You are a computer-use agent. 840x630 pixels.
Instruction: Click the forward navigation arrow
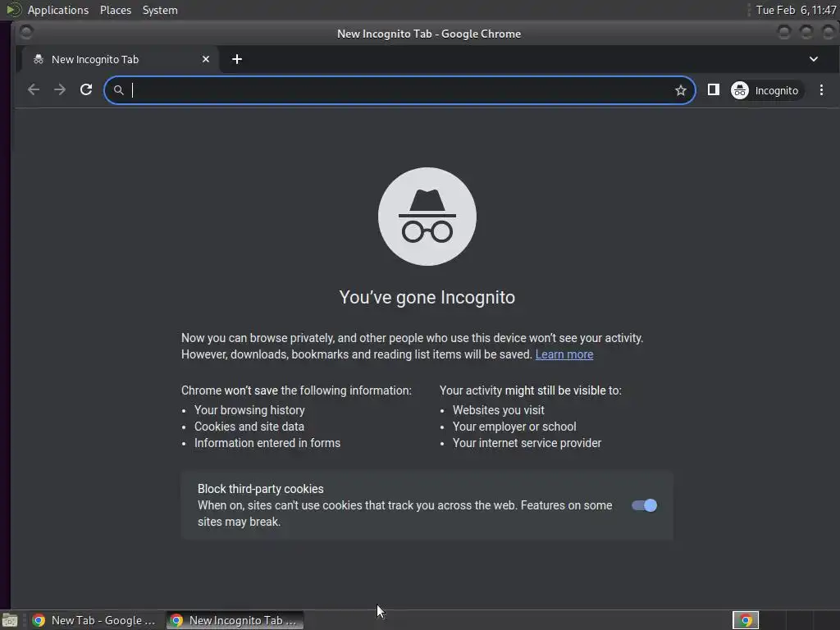(x=60, y=90)
